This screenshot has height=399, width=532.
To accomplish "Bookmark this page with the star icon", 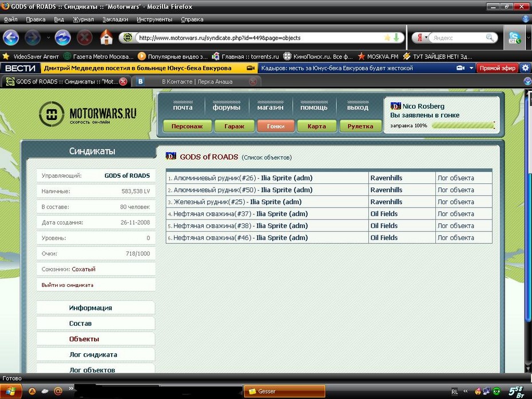I will [x=387, y=38].
